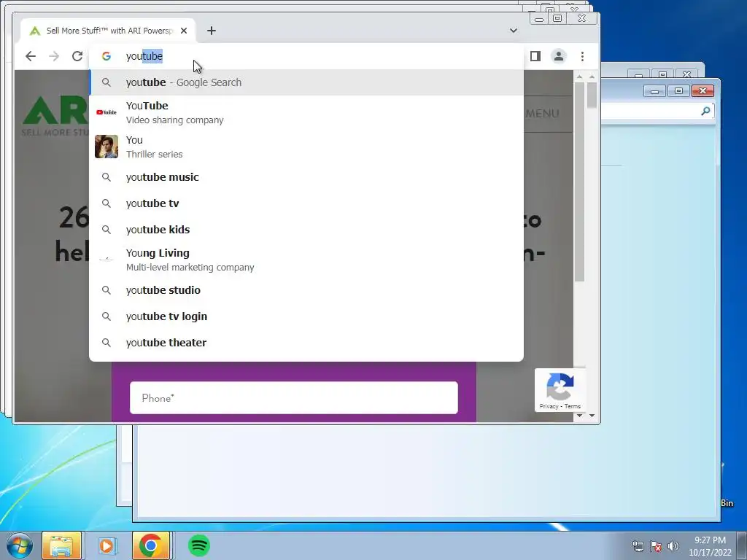Click the MENU button on ARI page

pyautogui.click(x=543, y=113)
